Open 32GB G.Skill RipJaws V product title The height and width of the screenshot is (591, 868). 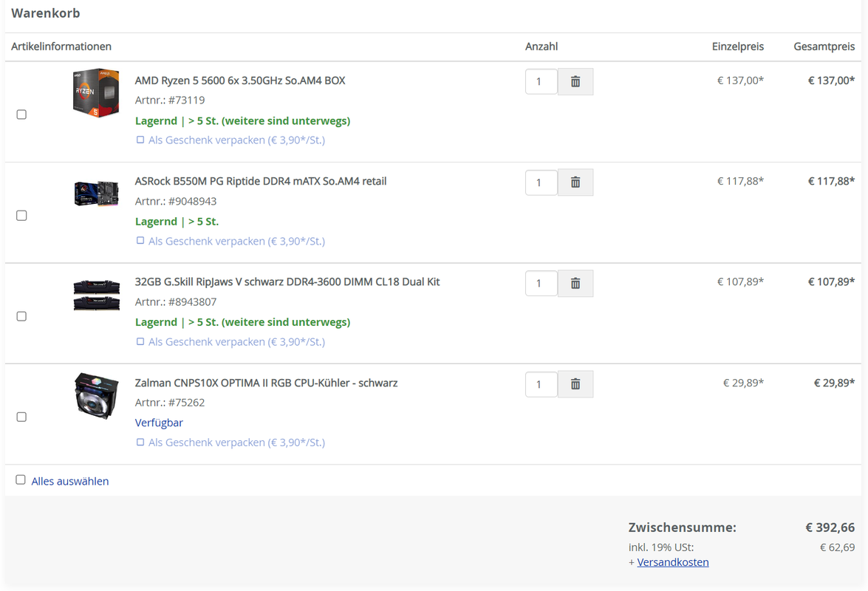(287, 282)
